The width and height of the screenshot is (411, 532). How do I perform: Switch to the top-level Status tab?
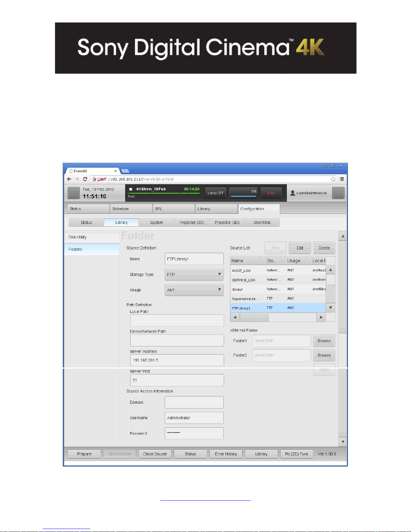pyautogui.click(x=88, y=209)
